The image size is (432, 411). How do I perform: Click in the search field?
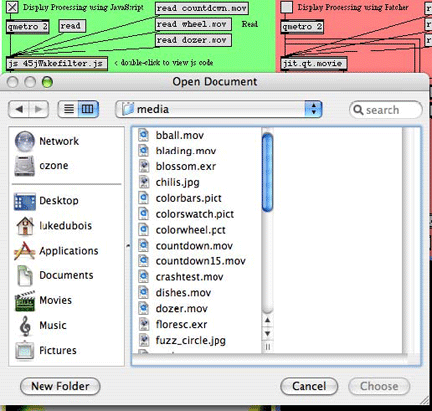[386, 110]
